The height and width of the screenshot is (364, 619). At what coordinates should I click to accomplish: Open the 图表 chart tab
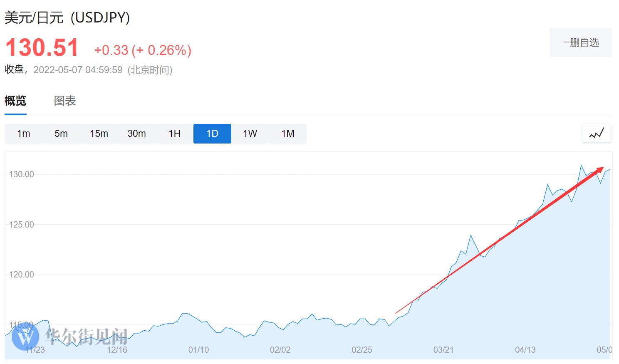coord(65,101)
